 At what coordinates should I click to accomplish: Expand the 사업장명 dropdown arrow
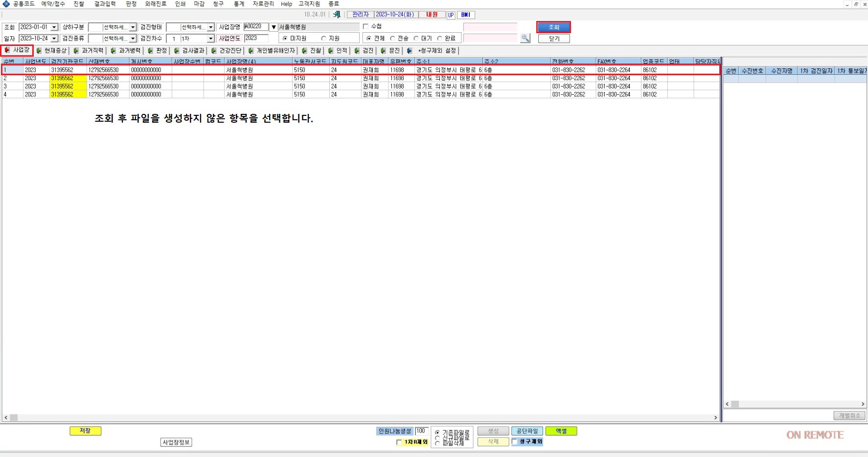(274, 27)
